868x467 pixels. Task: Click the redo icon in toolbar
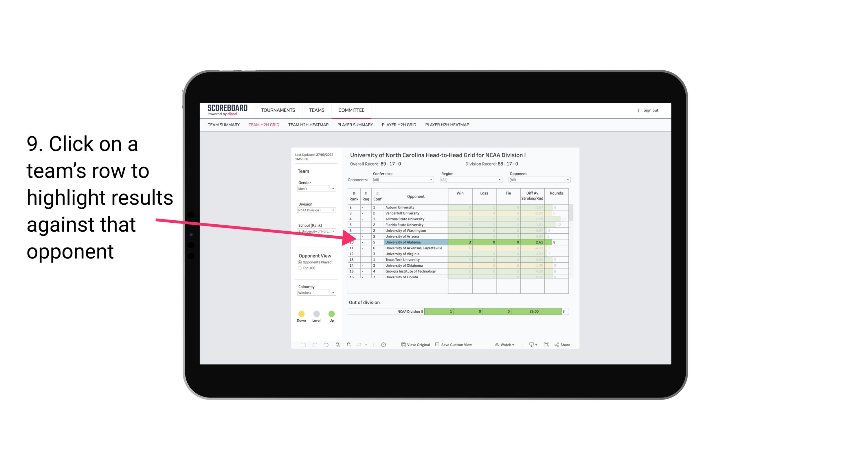(x=313, y=346)
